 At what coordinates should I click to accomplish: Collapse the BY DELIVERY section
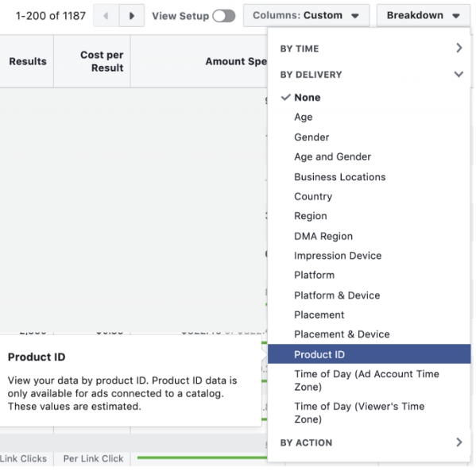[370, 75]
